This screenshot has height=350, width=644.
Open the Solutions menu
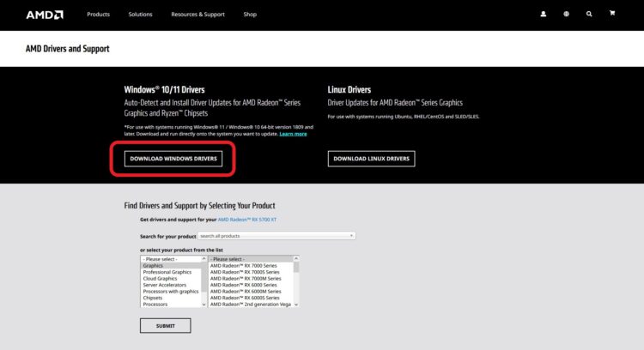click(140, 15)
